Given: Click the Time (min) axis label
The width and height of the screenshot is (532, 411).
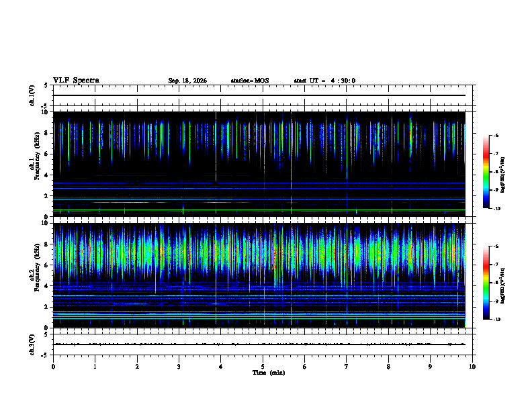Looking at the screenshot, I should 269,373.
